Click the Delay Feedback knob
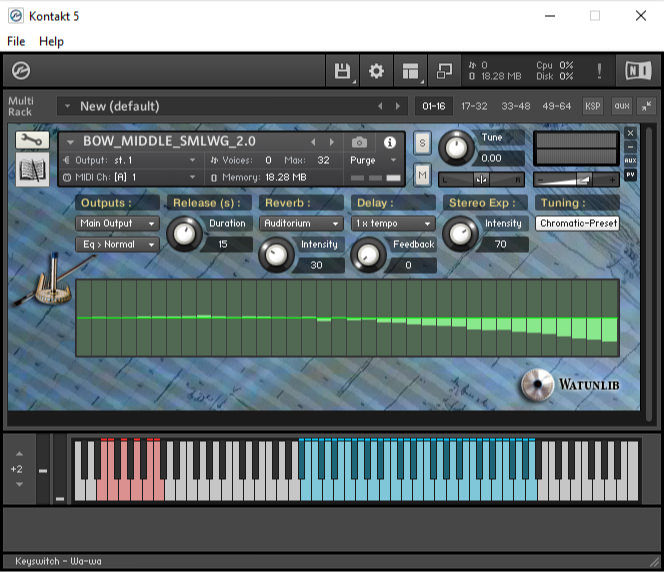Image resolution: width=664 pixels, height=572 pixels. 368,254
